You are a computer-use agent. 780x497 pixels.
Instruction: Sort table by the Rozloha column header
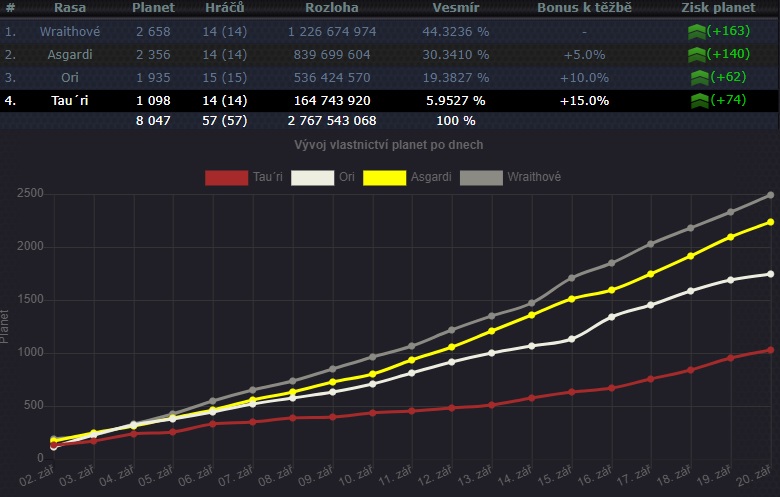[332, 9]
